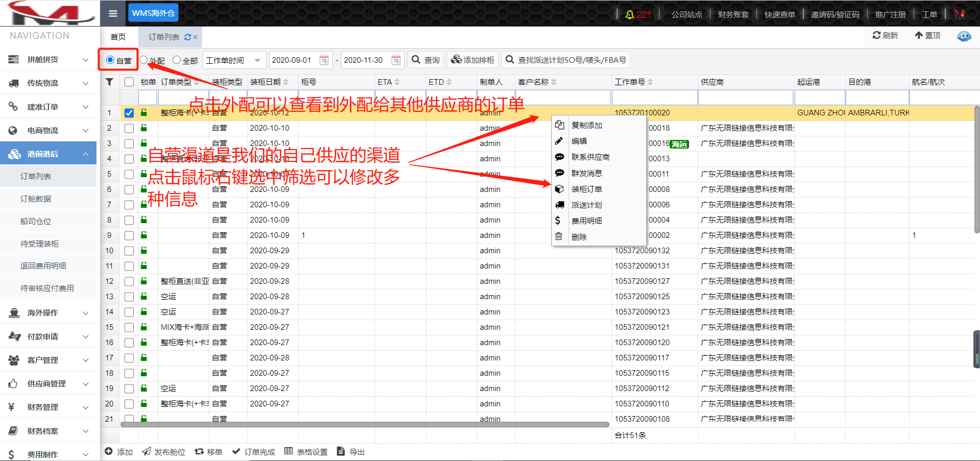Check the checkbox for row 3
980x461 pixels.
coord(129,143)
